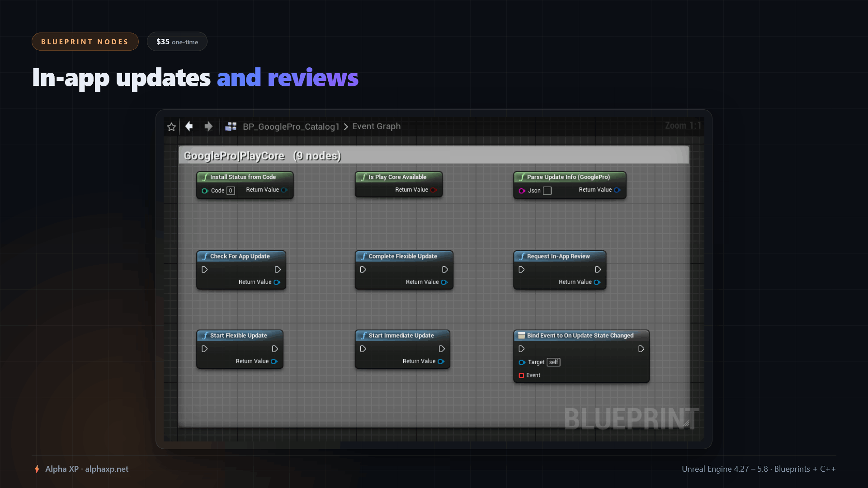868x488 pixels.
Task: Click the Return Value pin of Start Flexible Update
Action: pos(274,361)
